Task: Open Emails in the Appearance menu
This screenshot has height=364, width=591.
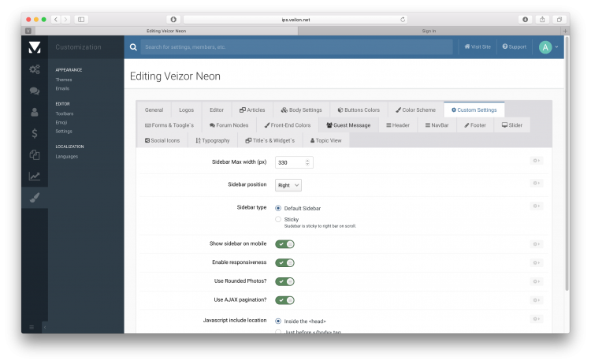Action: (x=62, y=88)
